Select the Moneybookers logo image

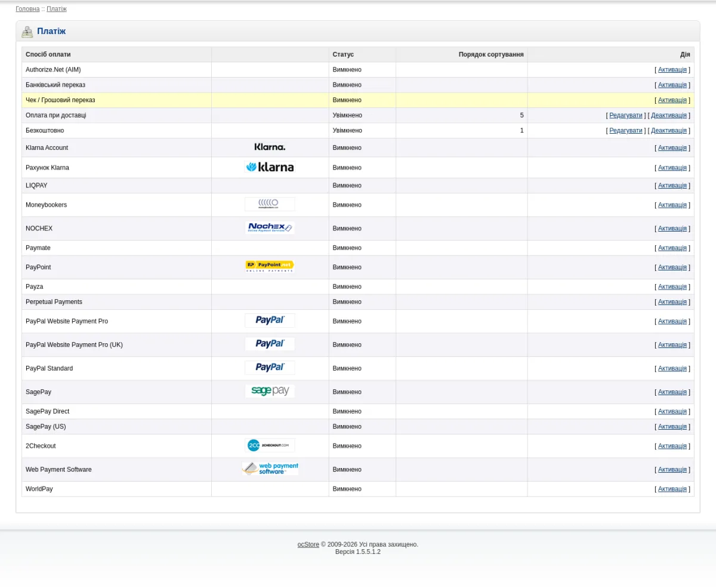point(270,204)
